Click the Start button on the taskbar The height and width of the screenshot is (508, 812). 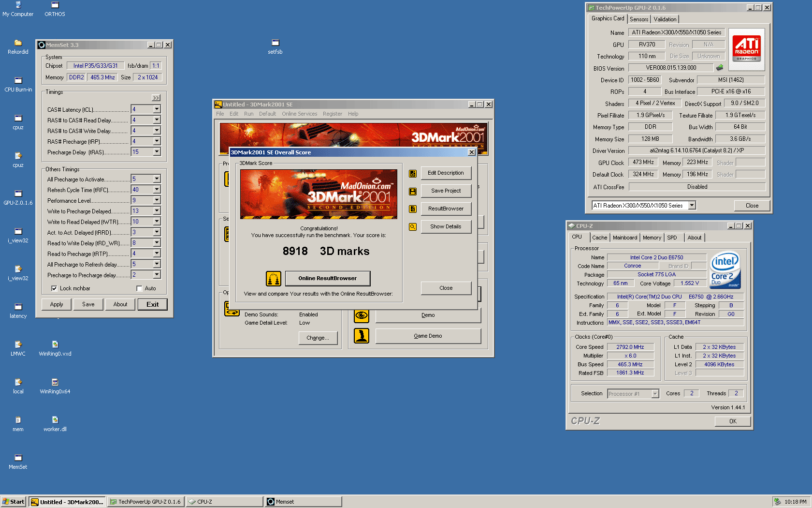coord(14,502)
